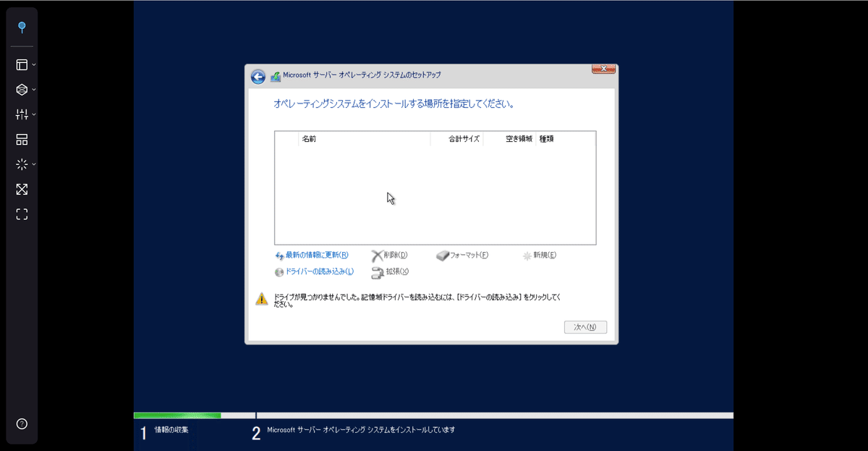Expand the chevron beside the cube layers icon
This screenshot has height=451, width=868.
pyautogui.click(x=34, y=90)
